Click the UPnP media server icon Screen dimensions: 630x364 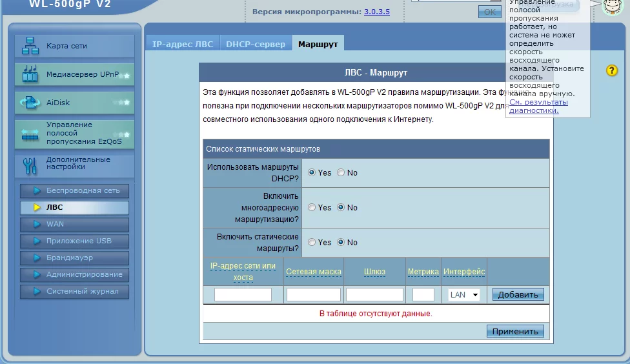[30, 74]
